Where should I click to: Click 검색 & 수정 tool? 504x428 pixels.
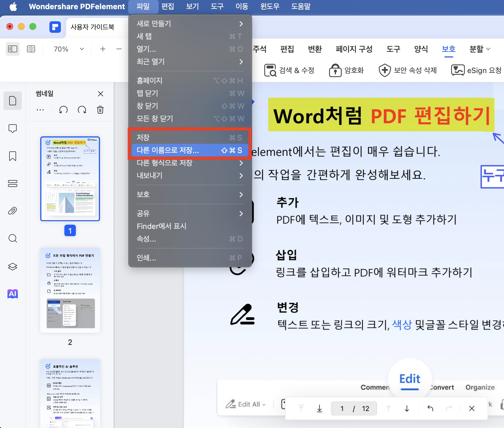(289, 70)
